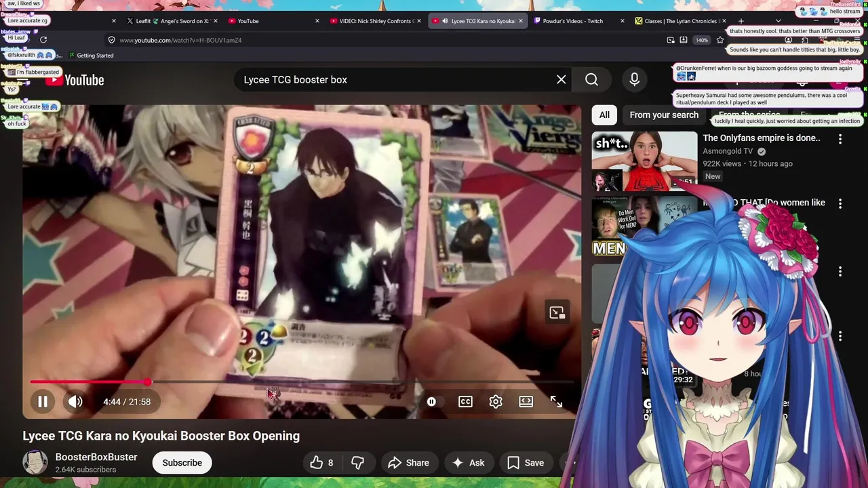Click the magnifier search button
The height and width of the screenshot is (488, 868).
(591, 80)
